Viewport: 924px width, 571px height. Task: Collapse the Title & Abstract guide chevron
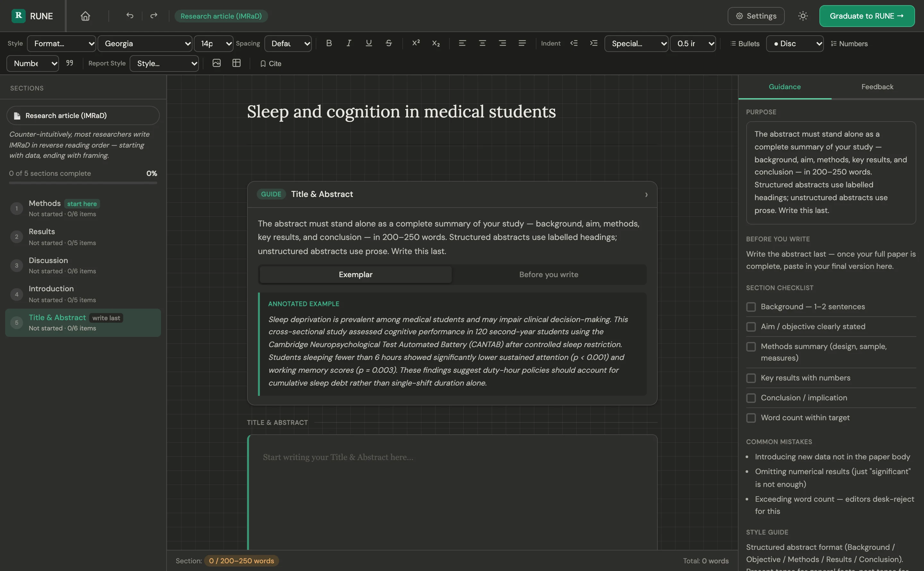[646, 194]
